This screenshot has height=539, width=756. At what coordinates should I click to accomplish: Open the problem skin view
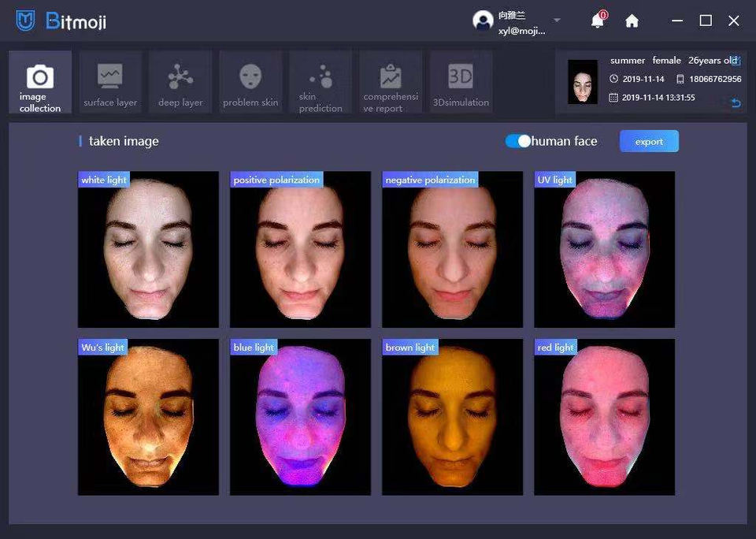point(250,83)
